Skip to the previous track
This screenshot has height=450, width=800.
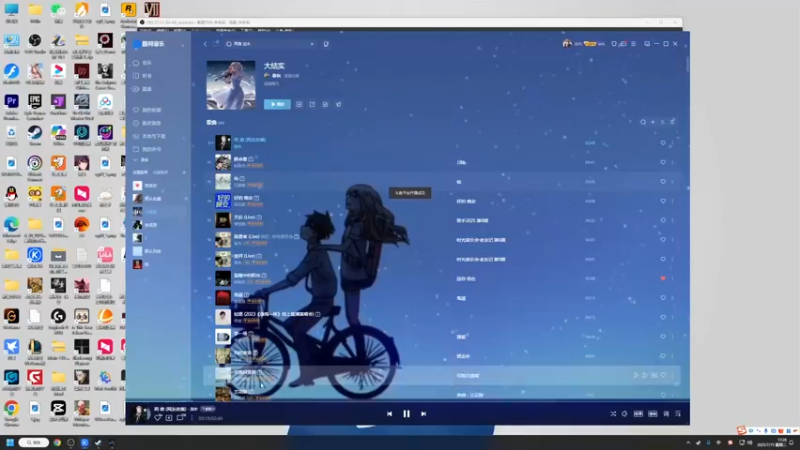[389, 414]
